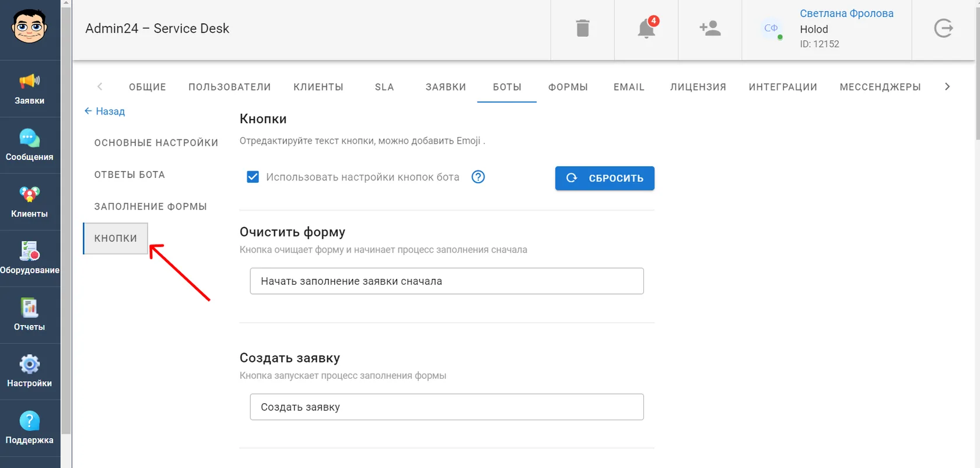980x468 pixels.
Task: Open the Оборудование sidebar section
Action: click(29, 259)
